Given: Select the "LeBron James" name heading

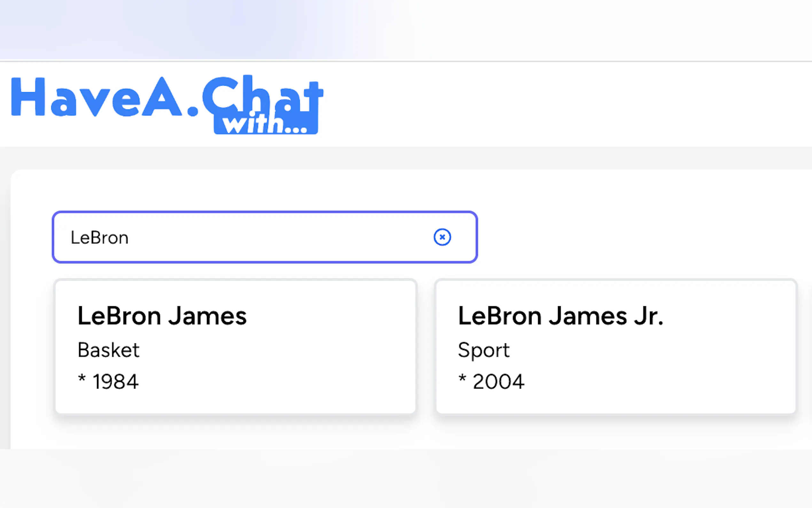Looking at the screenshot, I should [162, 316].
